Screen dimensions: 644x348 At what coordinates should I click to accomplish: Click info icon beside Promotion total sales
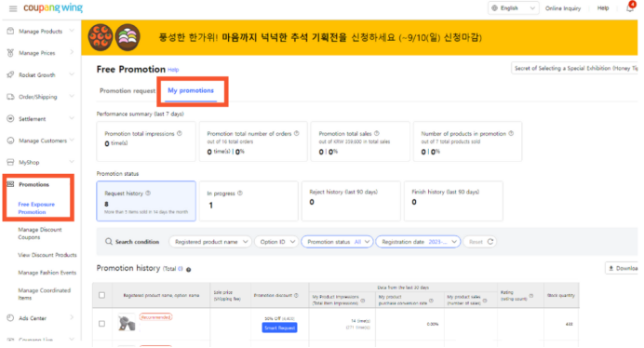377,133
